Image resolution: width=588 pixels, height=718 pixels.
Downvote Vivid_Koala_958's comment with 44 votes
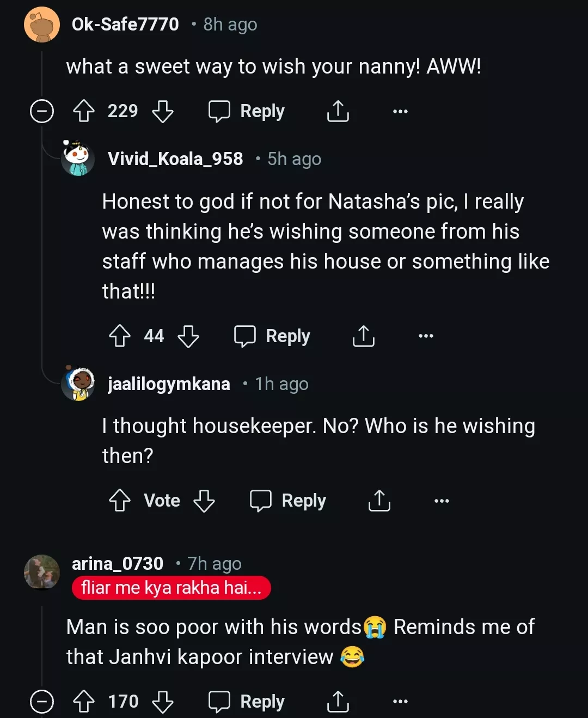pos(188,336)
